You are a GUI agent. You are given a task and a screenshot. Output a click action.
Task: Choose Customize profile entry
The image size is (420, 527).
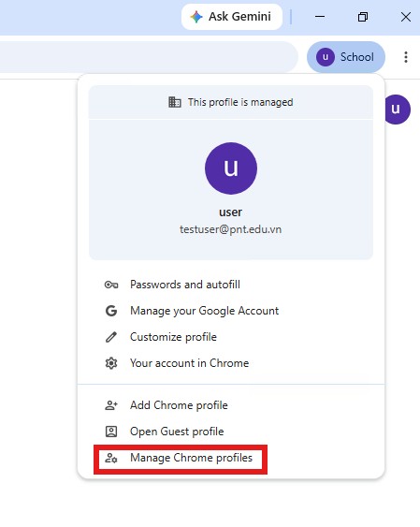(x=231, y=337)
